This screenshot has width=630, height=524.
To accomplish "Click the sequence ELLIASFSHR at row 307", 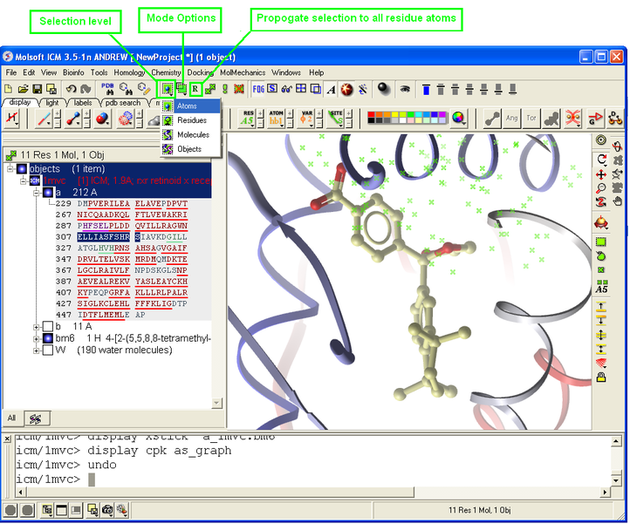I will (103, 237).
